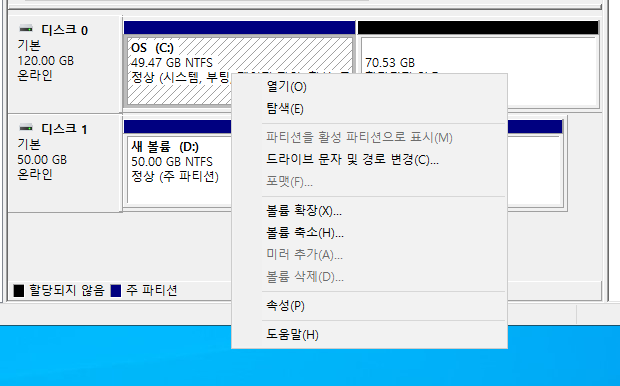Image resolution: width=620 pixels, height=386 pixels.
Task: Click the 디스크 0 drive icon
Action: (x=26, y=28)
